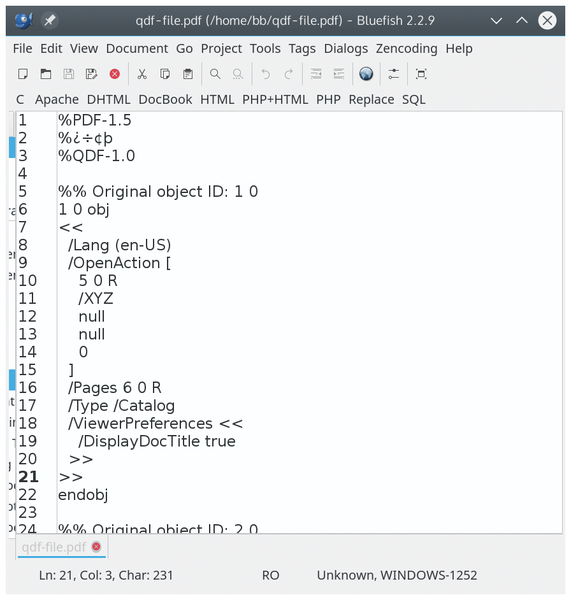
Task: Toggle fullscreen mode icon
Action: (421, 74)
